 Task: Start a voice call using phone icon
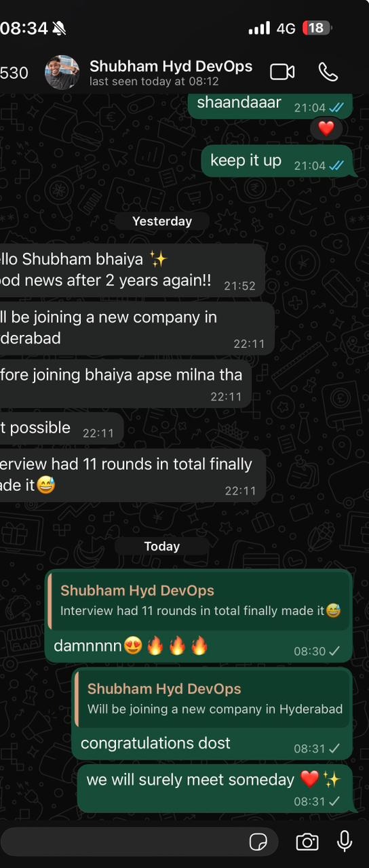[328, 72]
